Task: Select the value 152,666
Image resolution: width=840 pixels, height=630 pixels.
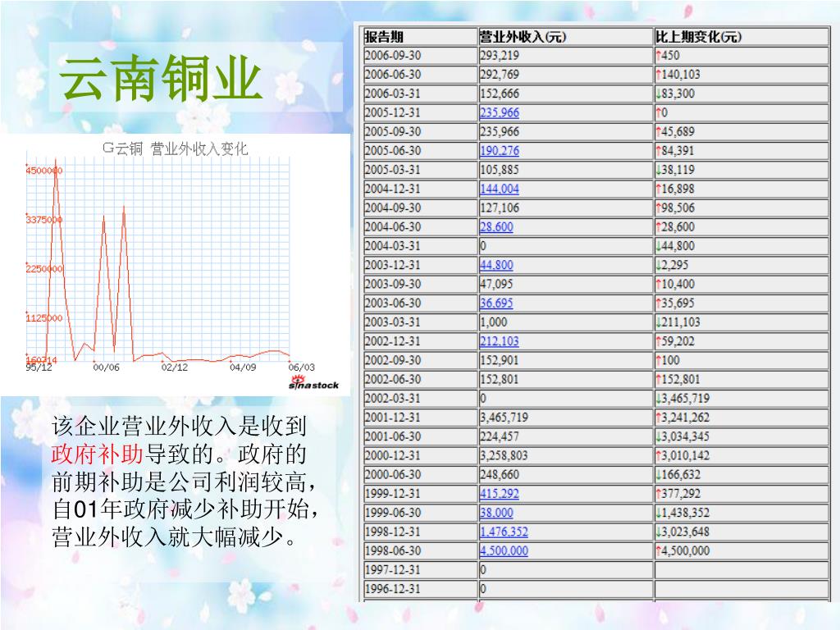Action: [500, 94]
